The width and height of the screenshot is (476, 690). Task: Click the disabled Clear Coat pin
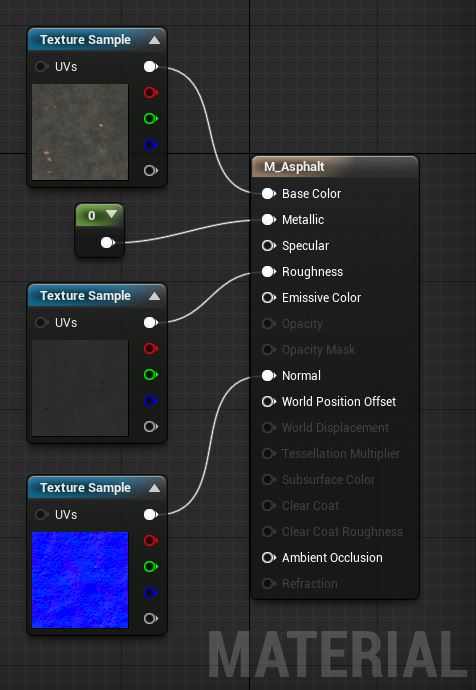tap(269, 505)
